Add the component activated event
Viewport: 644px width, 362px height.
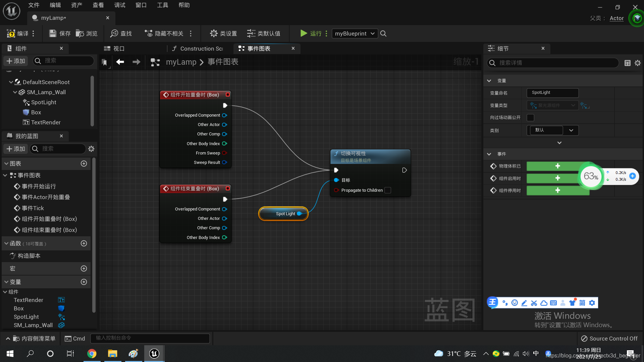click(x=557, y=178)
